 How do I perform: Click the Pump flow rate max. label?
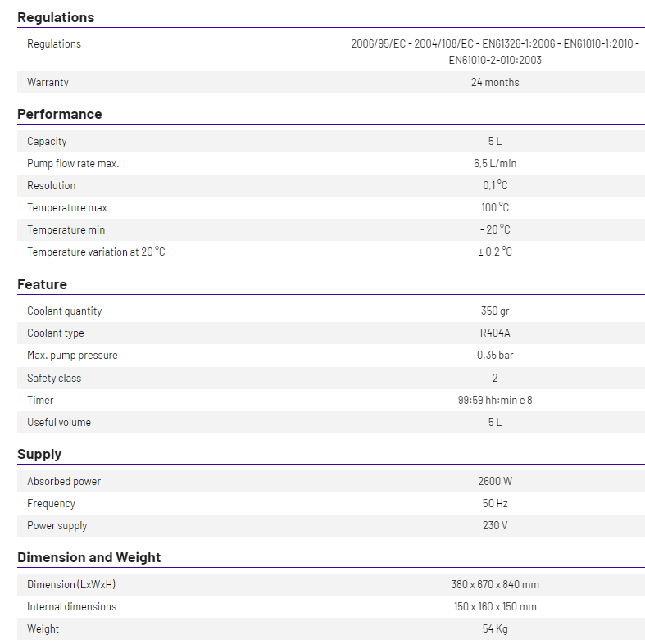pos(73,164)
